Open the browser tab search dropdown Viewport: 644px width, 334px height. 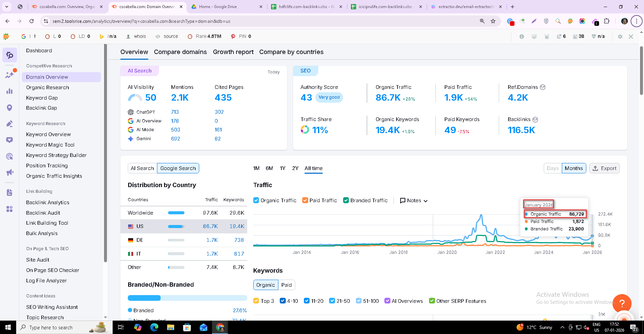pos(7,7)
